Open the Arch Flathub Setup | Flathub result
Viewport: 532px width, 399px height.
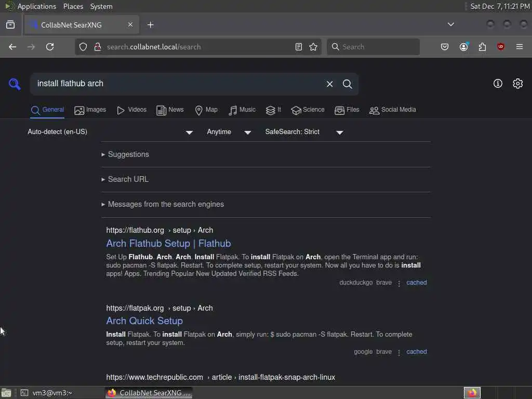coord(169,244)
